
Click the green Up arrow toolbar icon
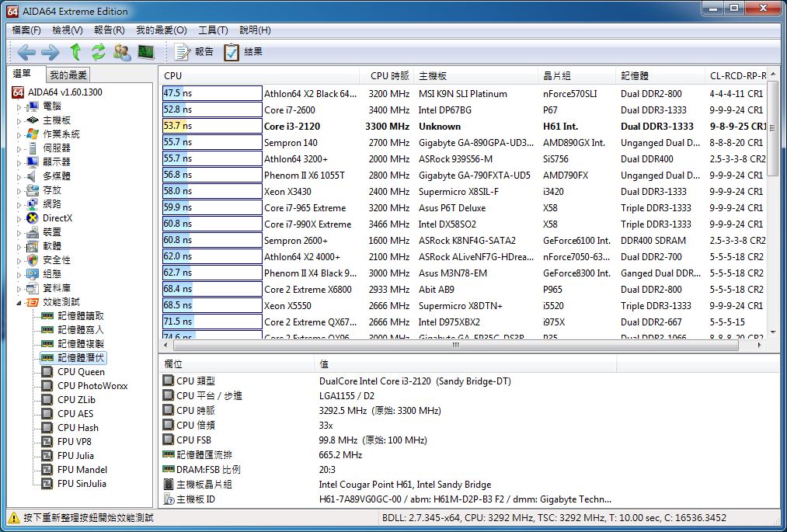coord(75,52)
